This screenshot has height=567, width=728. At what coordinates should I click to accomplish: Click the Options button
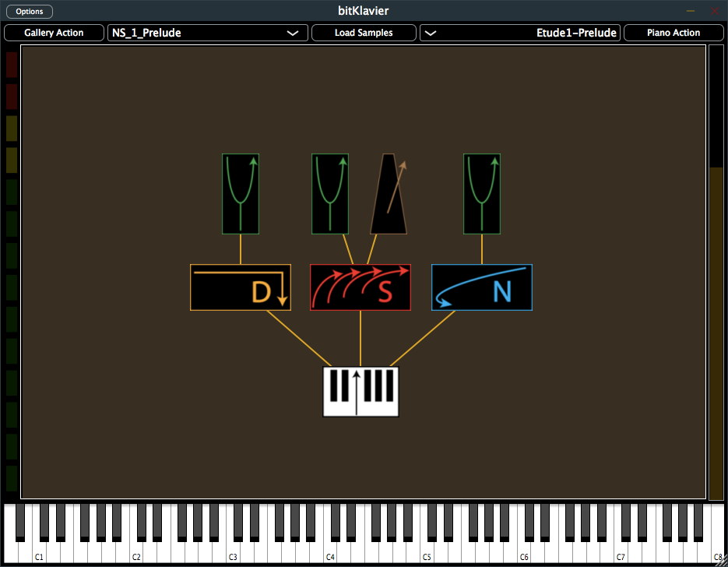coord(30,11)
